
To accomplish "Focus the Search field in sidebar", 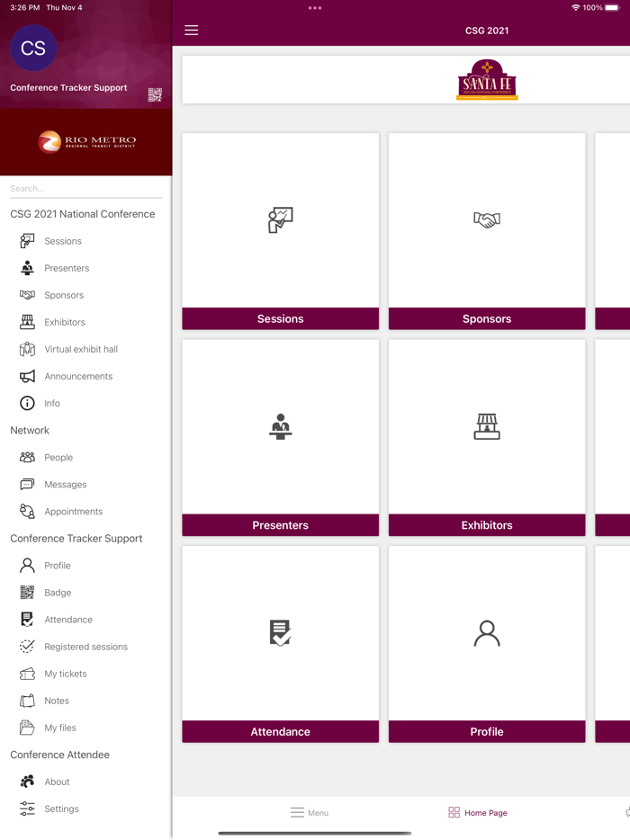I will 85,189.
